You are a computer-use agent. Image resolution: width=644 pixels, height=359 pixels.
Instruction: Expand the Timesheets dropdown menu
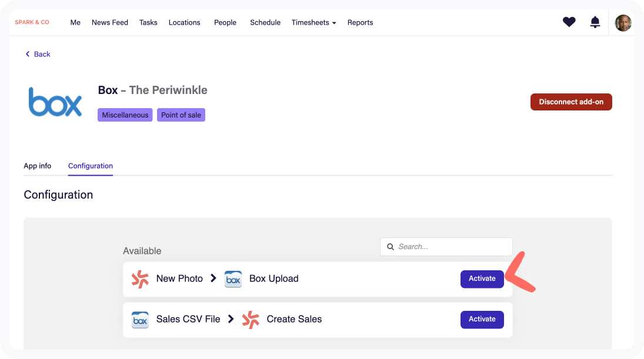pos(314,22)
